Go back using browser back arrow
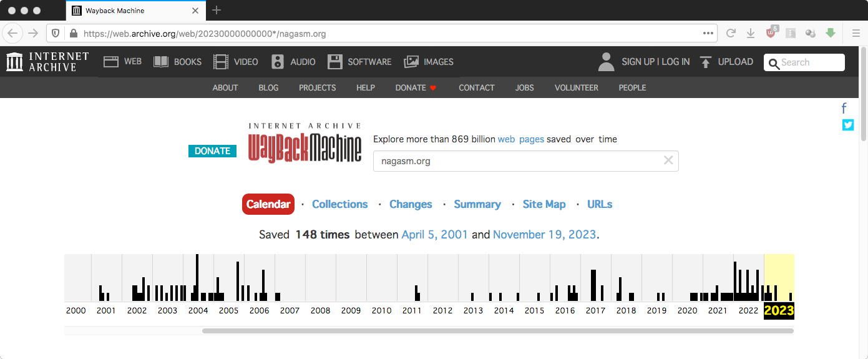The image size is (868, 359). pos(13,33)
